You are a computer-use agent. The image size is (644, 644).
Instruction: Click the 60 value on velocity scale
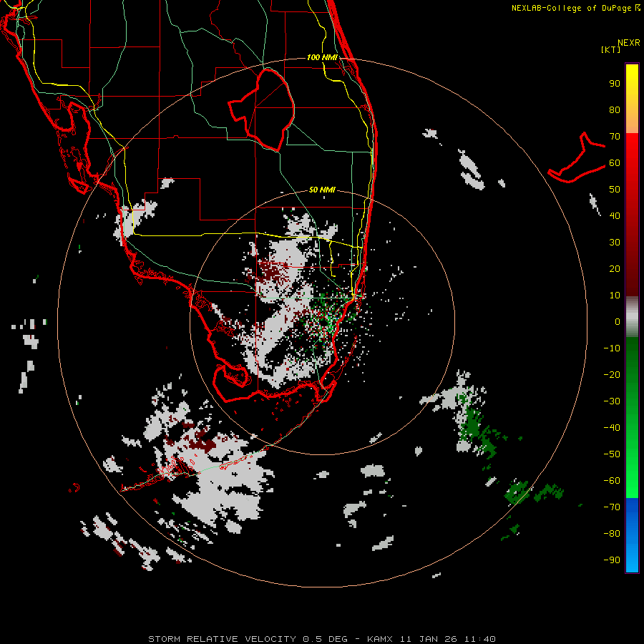coord(615,163)
